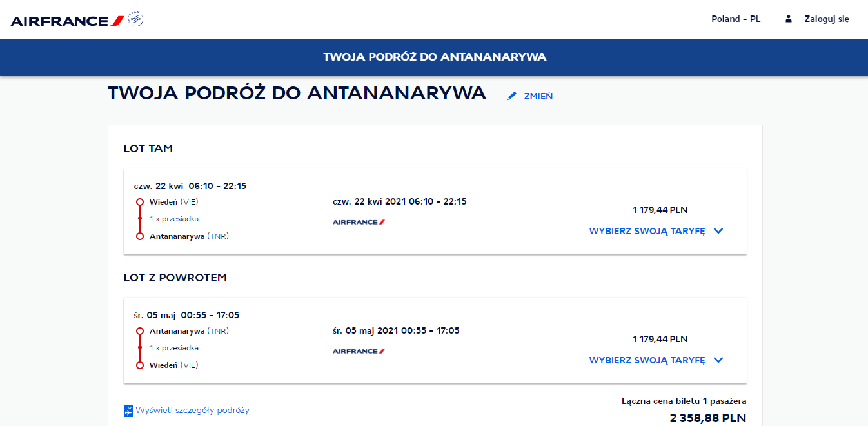Click the user profile icon by Zaloguj się

point(788,19)
